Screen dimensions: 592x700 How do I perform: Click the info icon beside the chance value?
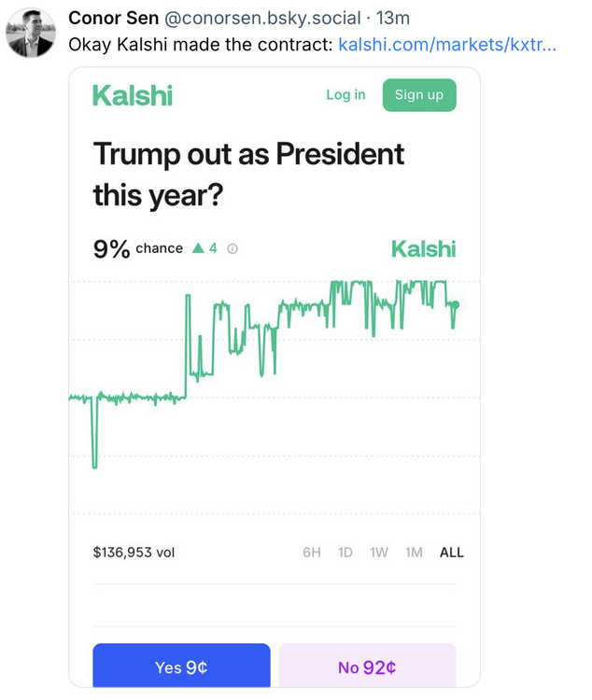pos(233,249)
